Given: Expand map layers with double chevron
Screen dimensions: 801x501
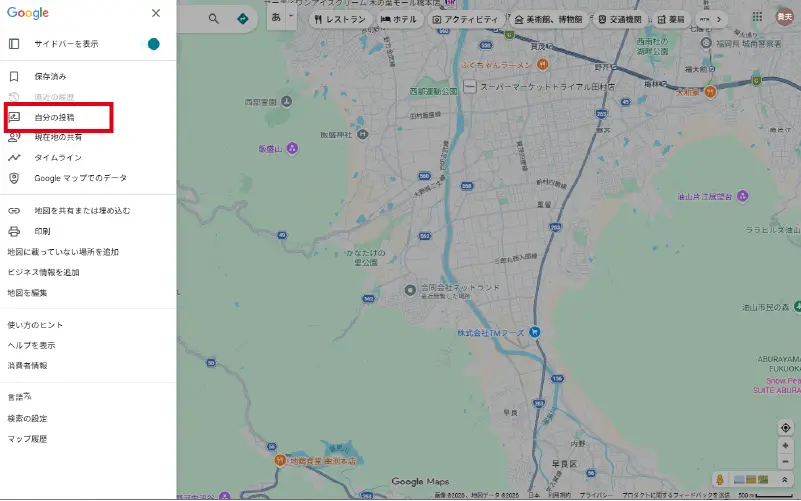Looking at the screenshot, I should (x=786, y=480).
